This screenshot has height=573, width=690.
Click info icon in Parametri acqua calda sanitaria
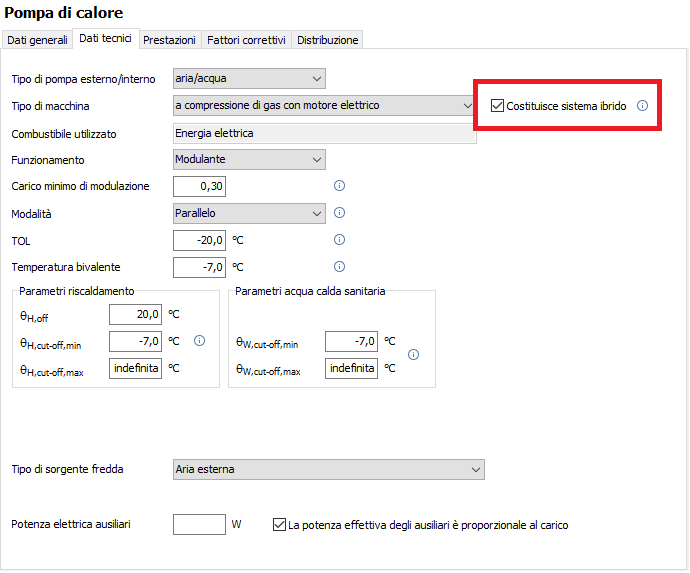(x=413, y=355)
